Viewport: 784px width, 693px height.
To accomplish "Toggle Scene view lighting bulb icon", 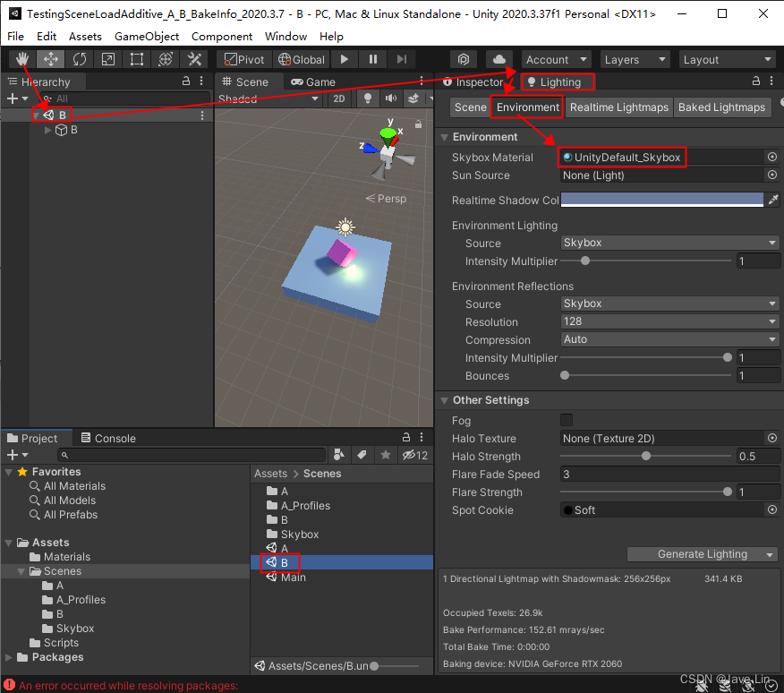I will (x=368, y=98).
